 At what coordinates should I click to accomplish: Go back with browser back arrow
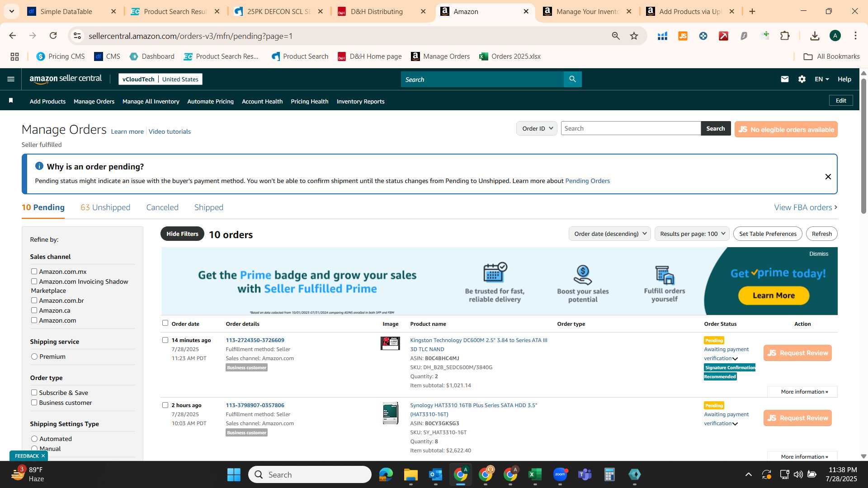[x=12, y=36]
